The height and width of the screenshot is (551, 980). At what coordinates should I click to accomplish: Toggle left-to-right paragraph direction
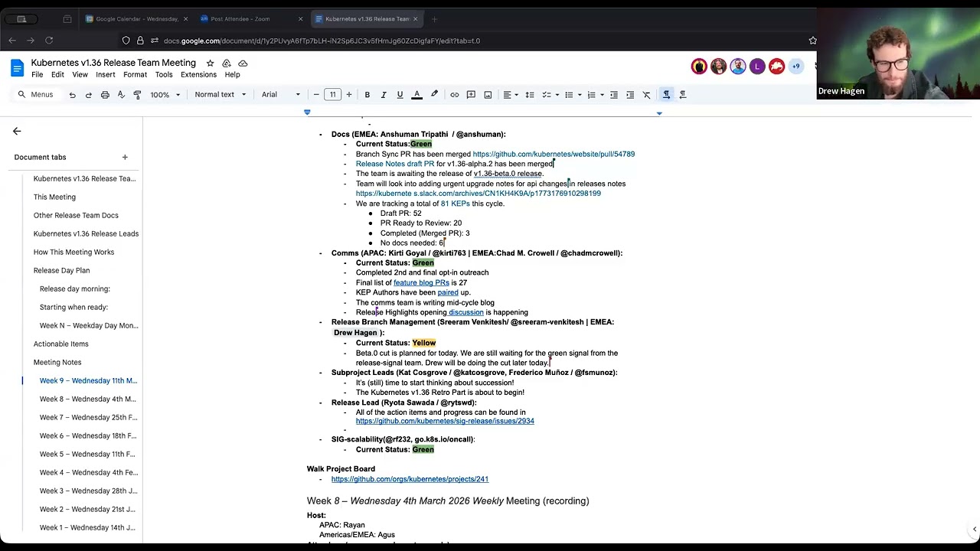(x=666, y=95)
